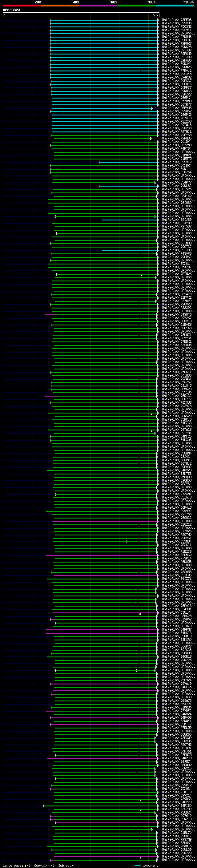
Task: Select the UniRef100_P22292 label
Action: [x=177, y=308]
